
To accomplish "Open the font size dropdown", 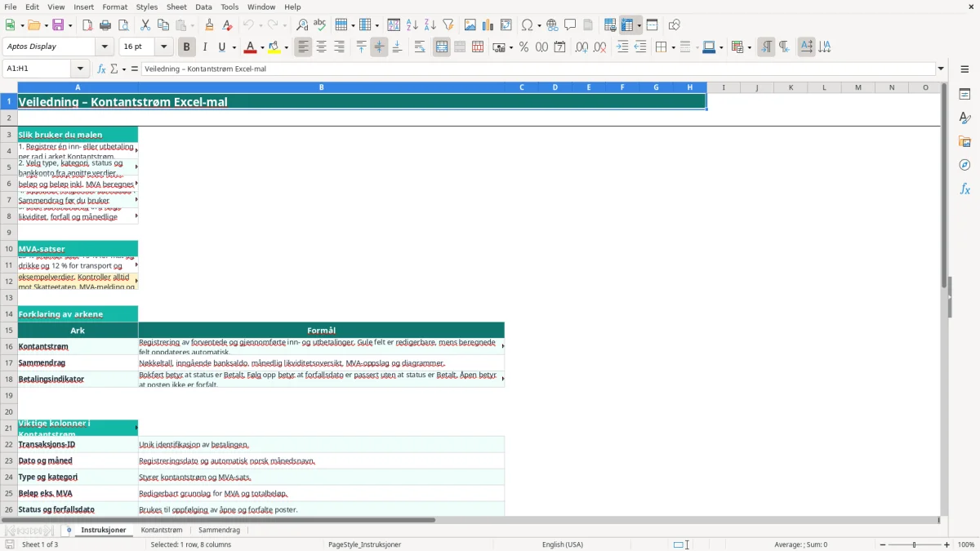I will click(x=163, y=47).
